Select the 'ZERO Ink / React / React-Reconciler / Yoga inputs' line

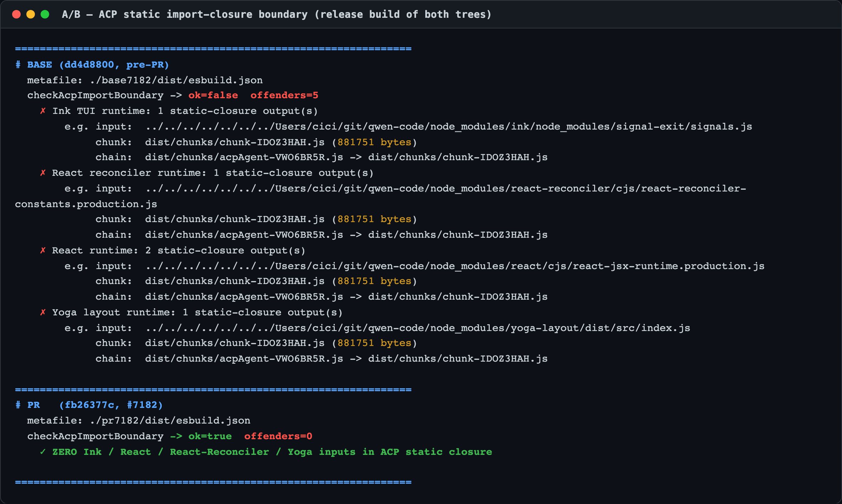[x=272, y=452]
